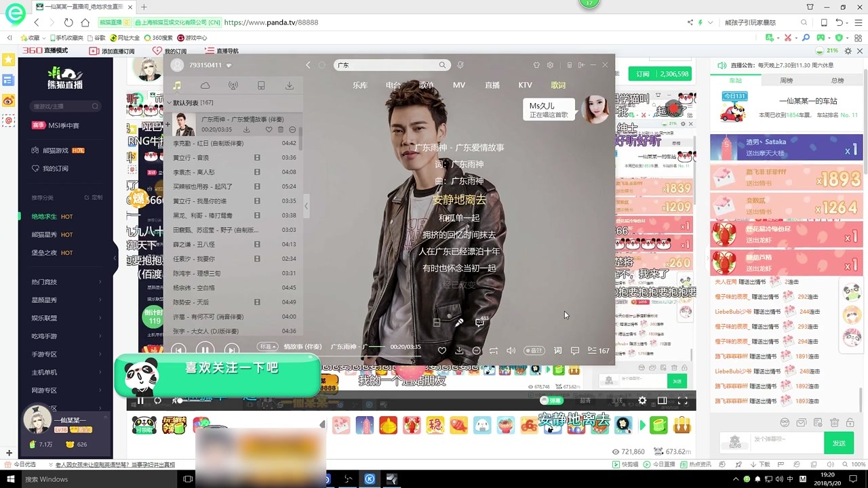Go to previous song

[178, 350]
